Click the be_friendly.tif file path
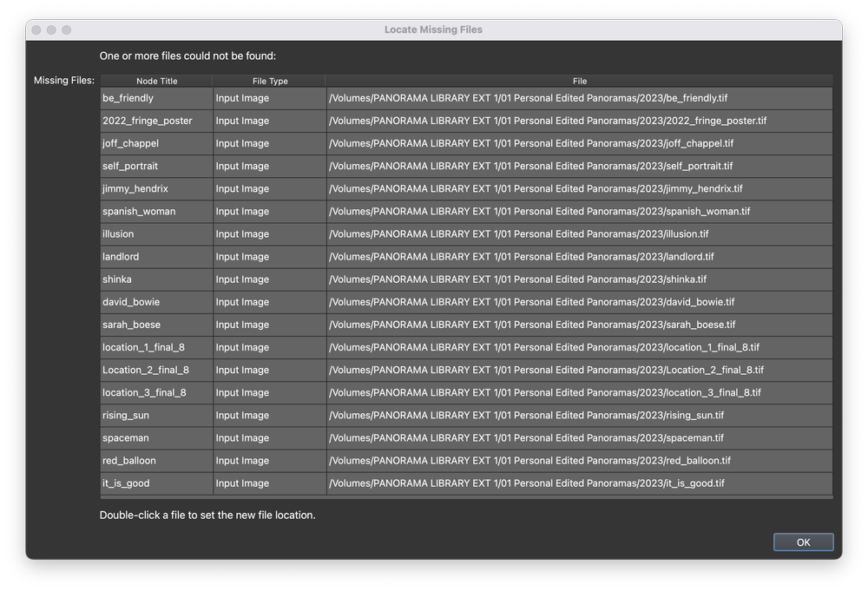Viewport: 868px width, 591px height. pyautogui.click(x=580, y=98)
